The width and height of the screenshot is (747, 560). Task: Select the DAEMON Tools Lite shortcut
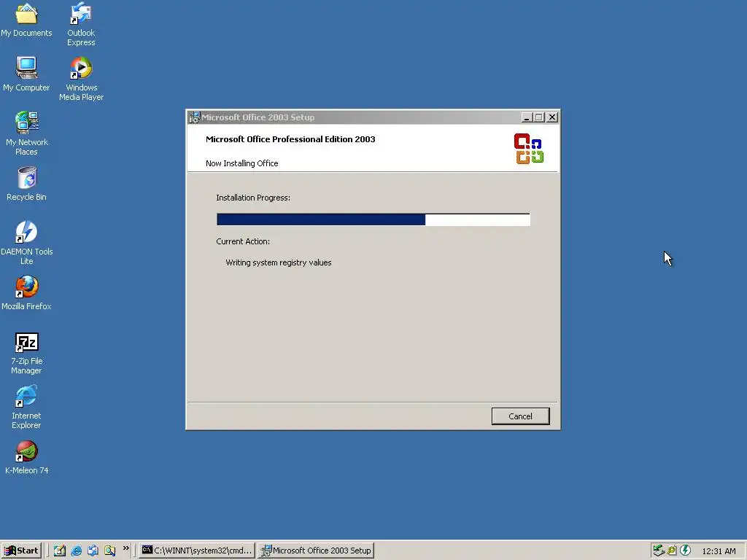coord(26,243)
